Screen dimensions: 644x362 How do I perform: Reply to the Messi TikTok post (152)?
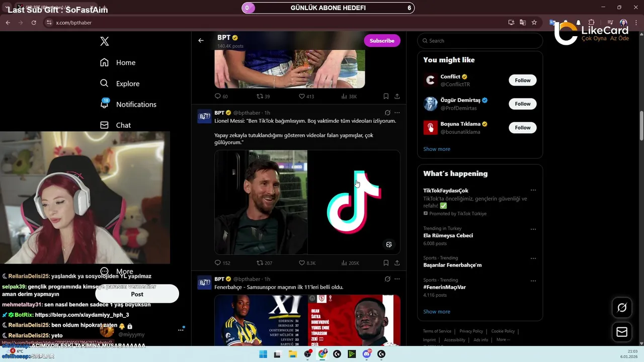click(222, 263)
